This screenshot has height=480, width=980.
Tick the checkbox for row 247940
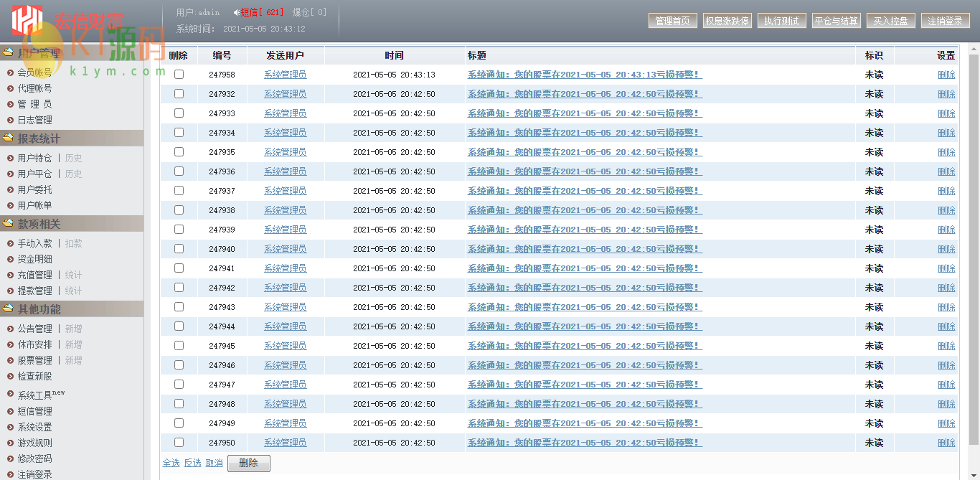point(179,249)
